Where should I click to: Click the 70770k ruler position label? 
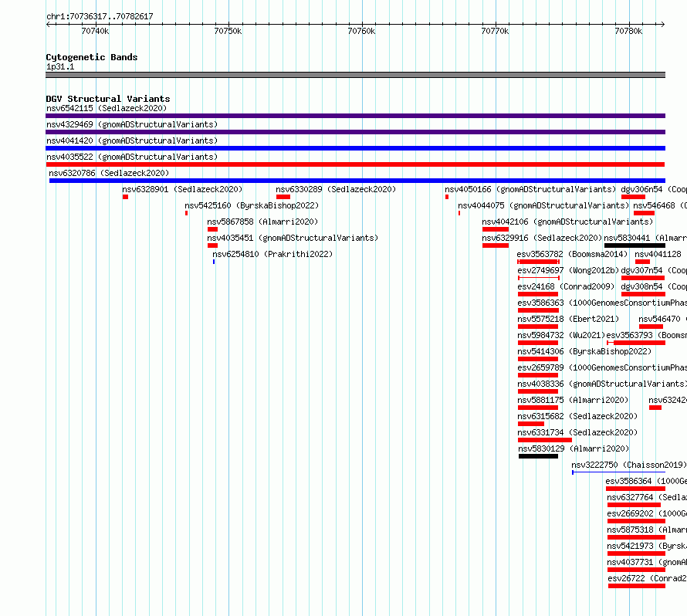click(495, 31)
